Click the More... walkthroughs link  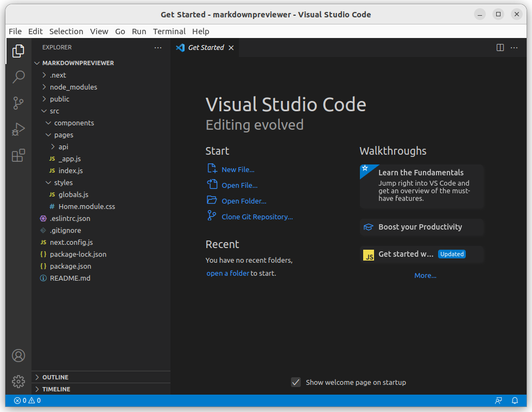[425, 276]
